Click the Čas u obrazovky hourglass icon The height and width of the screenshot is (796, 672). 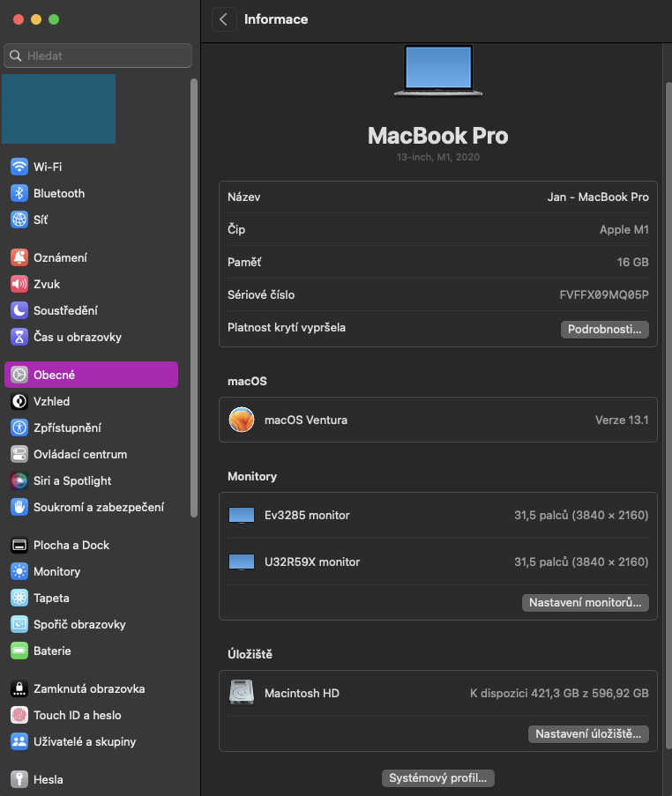[19, 337]
